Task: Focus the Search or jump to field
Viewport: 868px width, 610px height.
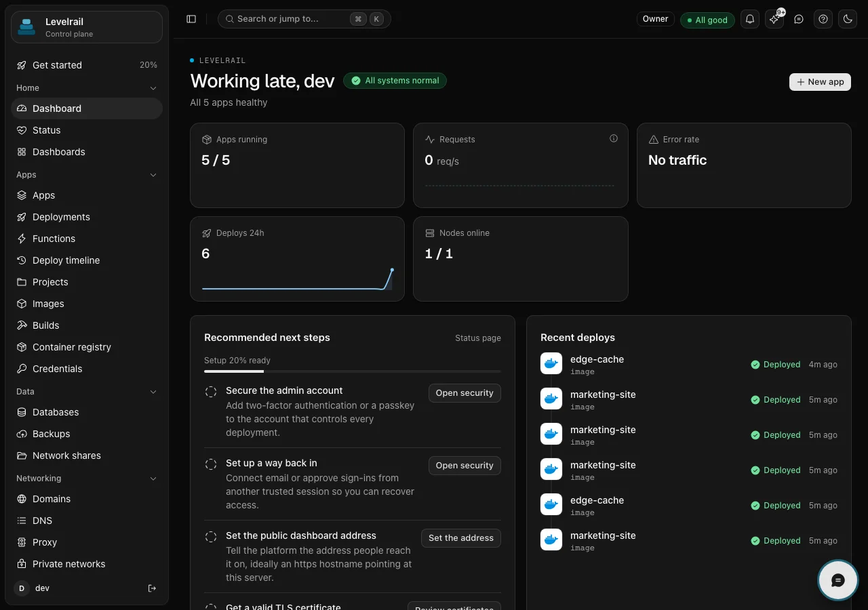Action: pyautogui.click(x=304, y=19)
